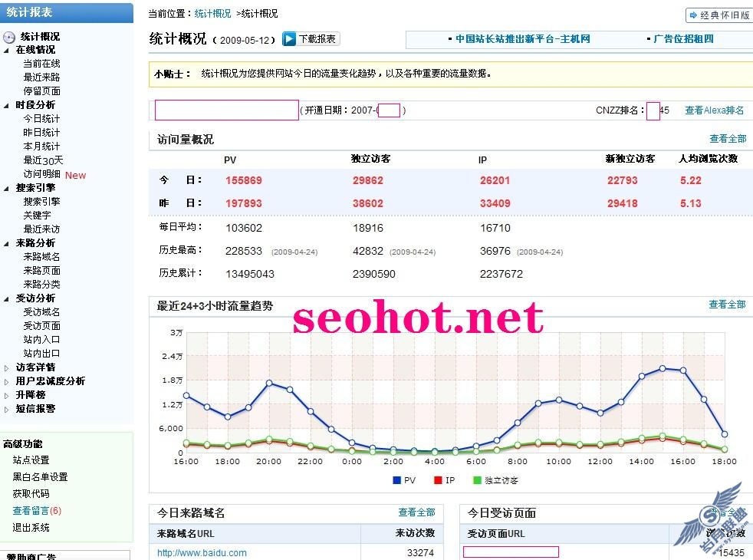The height and width of the screenshot is (560, 753).
Task: Switch to 经典怀旧版 classic version
Action: click(x=718, y=15)
